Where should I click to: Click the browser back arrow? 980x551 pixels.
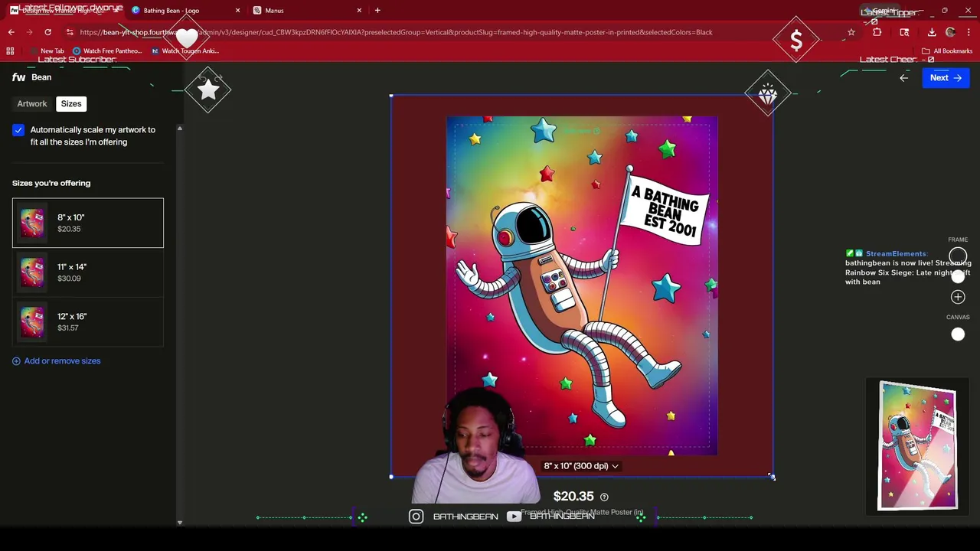coord(11,32)
